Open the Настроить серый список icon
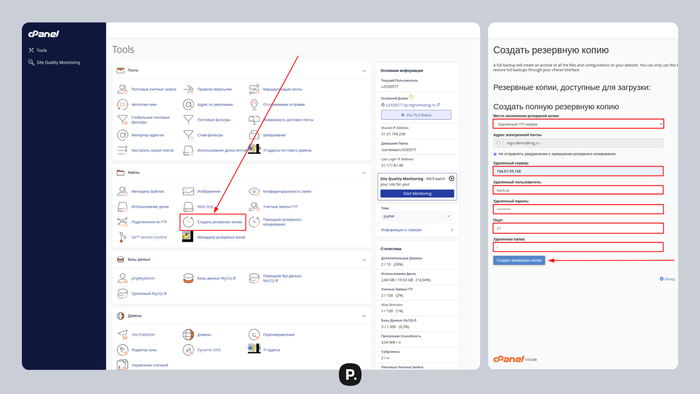Viewport: 700px width, 394px height. click(x=122, y=150)
